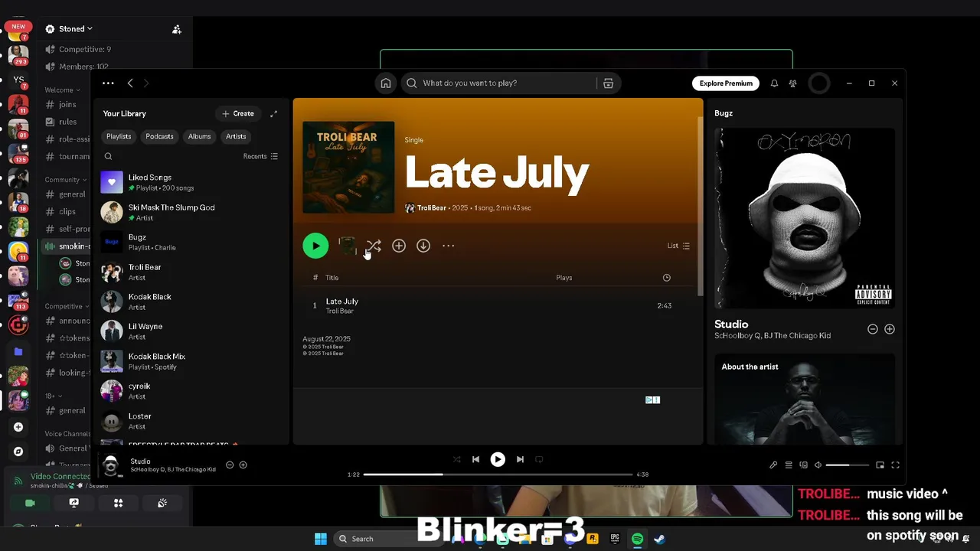Filter library by Artists
Viewport: 980px width, 551px height.
tap(236, 136)
